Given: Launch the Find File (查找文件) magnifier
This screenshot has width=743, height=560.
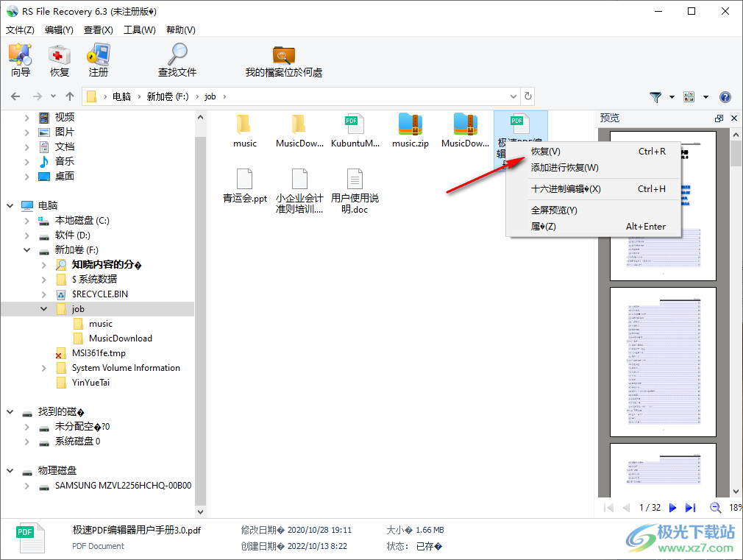Looking at the screenshot, I should 177,60.
